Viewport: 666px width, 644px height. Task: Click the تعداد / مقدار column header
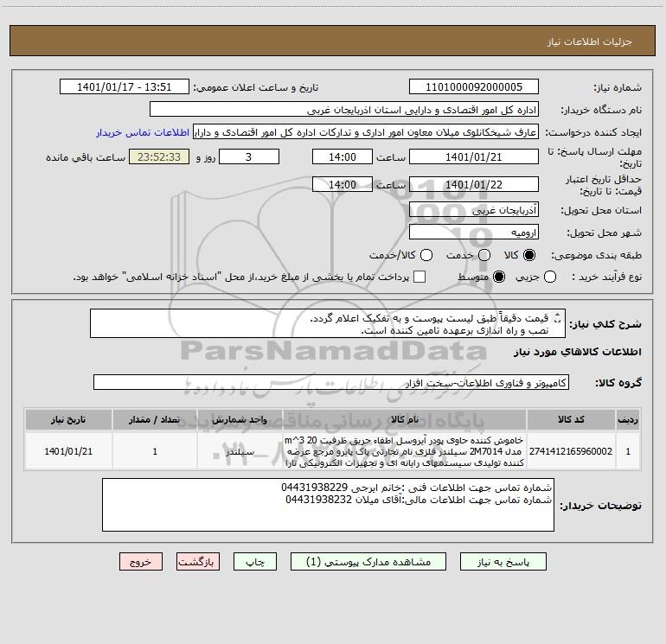(155, 419)
